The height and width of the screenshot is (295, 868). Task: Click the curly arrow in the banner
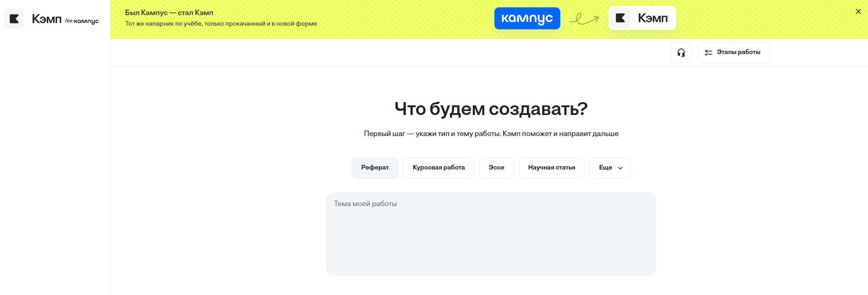point(584,19)
